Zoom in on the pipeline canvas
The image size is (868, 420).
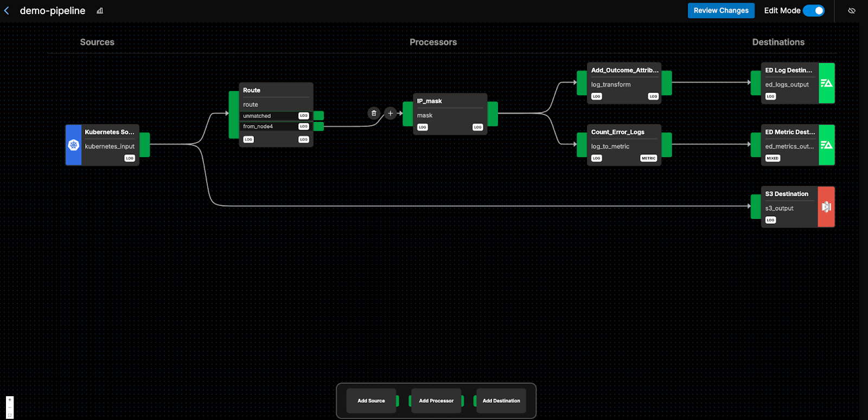10,400
